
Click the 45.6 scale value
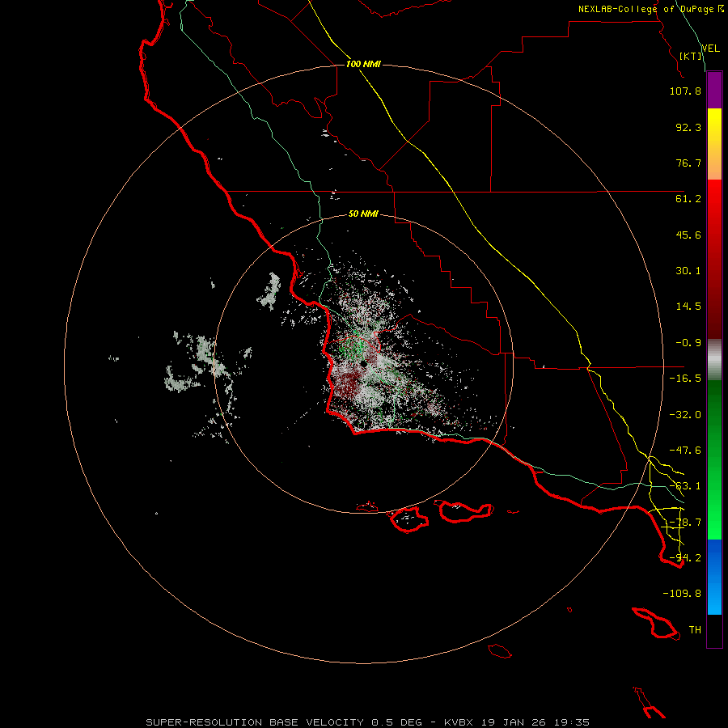pos(688,235)
